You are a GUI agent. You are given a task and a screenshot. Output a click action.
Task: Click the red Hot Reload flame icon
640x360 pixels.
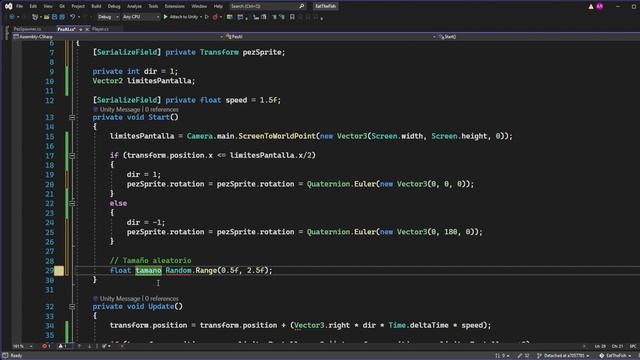coord(215,17)
